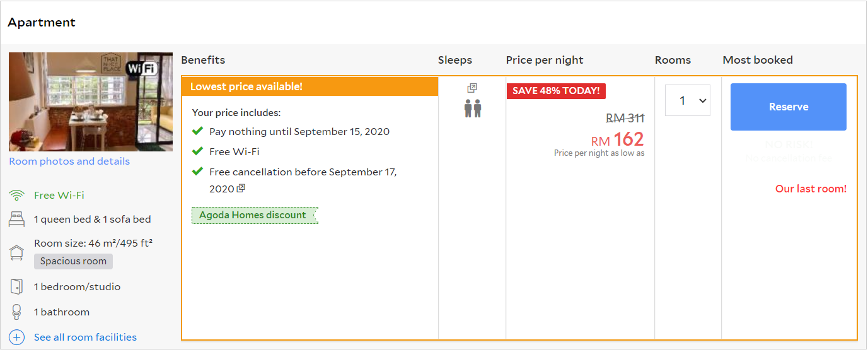The width and height of the screenshot is (868, 352).
Task: Expand See all room facilities
Action: point(85,337)
